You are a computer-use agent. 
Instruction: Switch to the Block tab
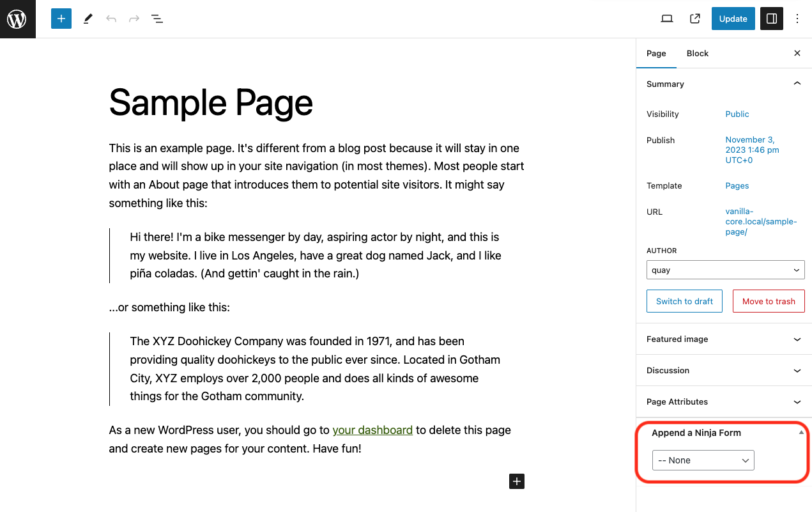697,53
